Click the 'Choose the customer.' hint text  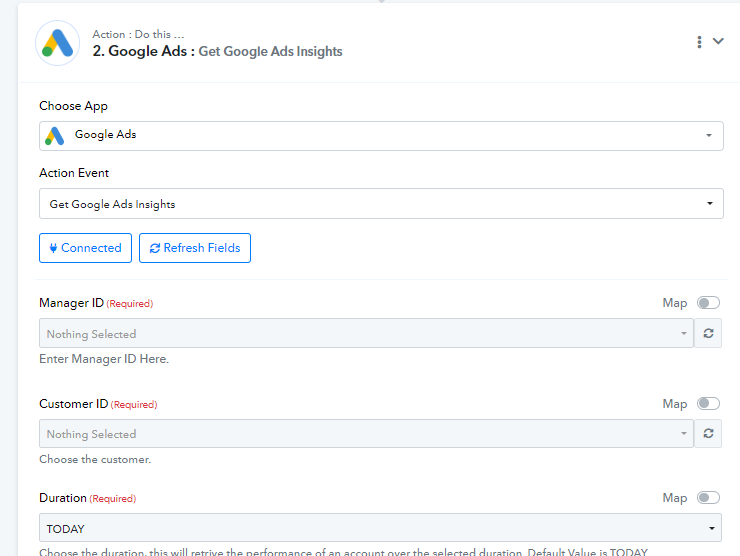pyautogui.click(x=95, y=459)
